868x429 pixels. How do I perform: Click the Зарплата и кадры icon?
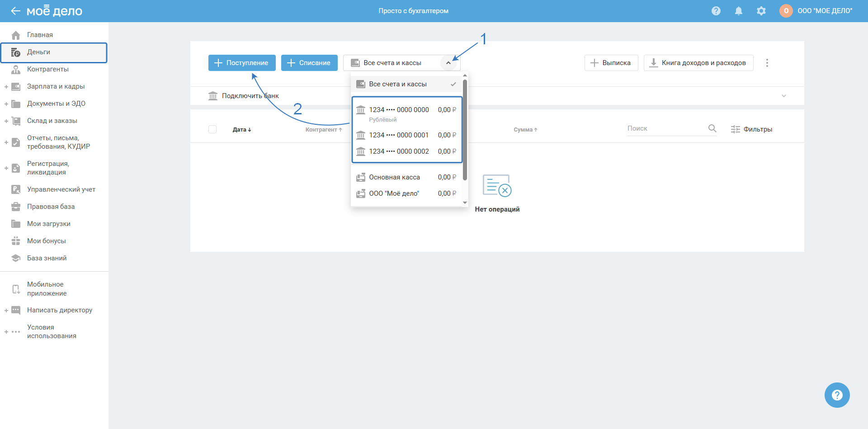tap(16, 86)
